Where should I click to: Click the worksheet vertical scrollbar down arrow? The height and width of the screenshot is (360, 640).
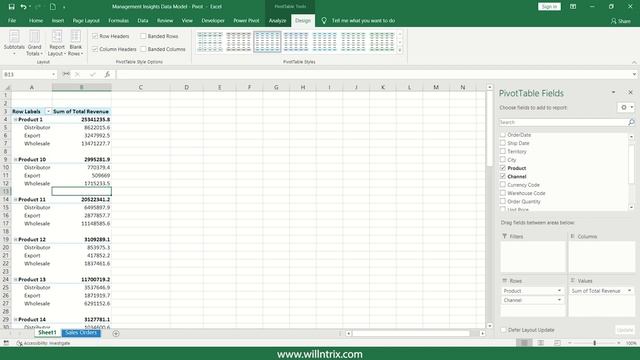pos(489,325)
